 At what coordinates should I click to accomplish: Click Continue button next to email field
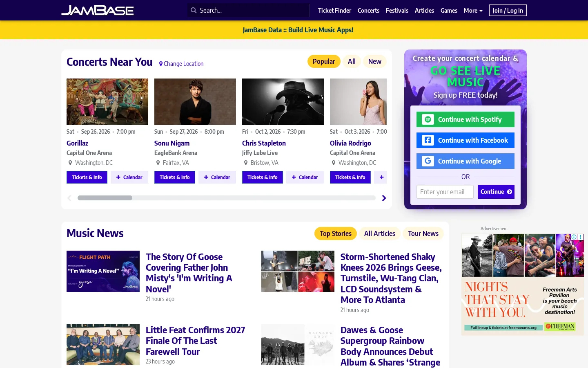point(496,192)
